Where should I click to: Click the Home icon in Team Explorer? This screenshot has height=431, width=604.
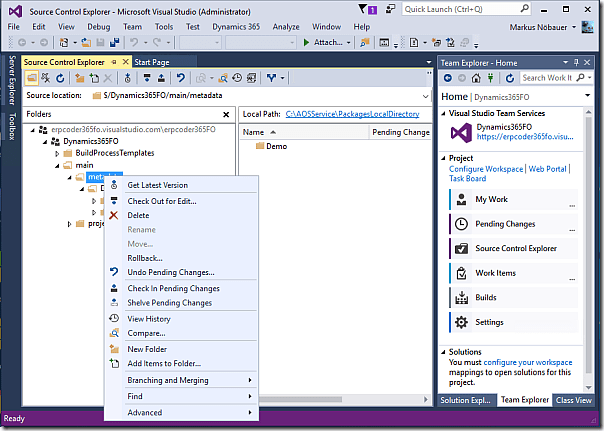point(476,78)
